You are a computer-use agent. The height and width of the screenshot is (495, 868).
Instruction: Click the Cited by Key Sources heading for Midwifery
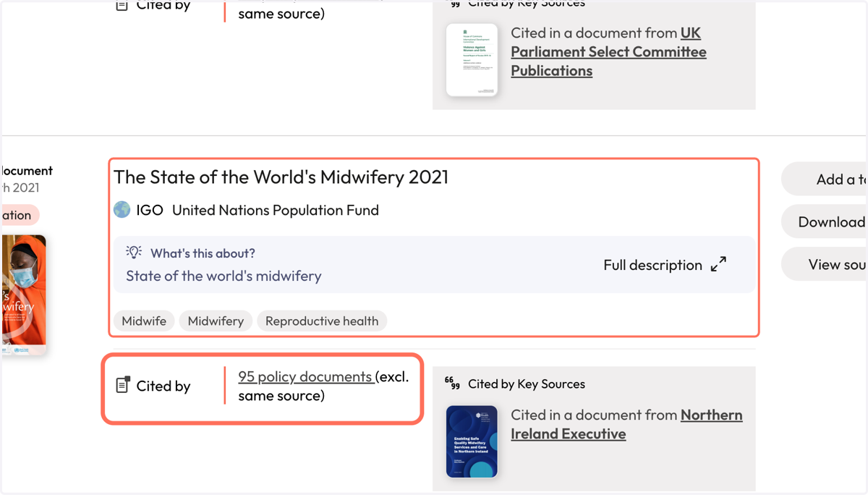(527, 384)
